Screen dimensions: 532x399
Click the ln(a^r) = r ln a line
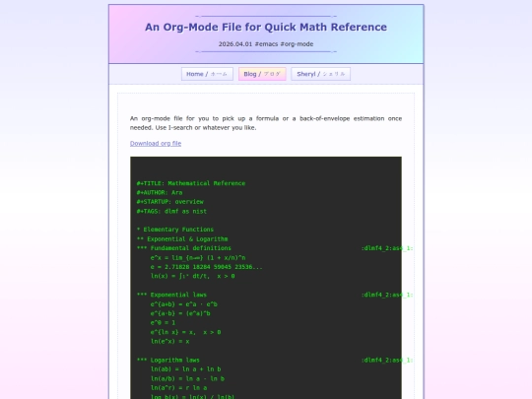pos(178,388)
